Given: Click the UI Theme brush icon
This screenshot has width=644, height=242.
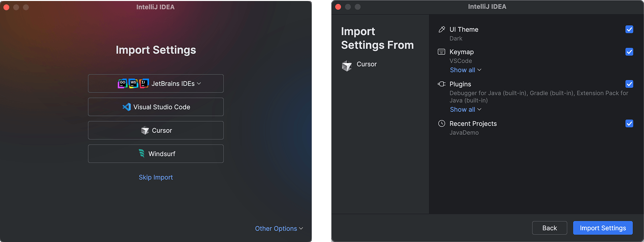Looking at the screenshot, I should pyautogui.click(x=442, y=29).
